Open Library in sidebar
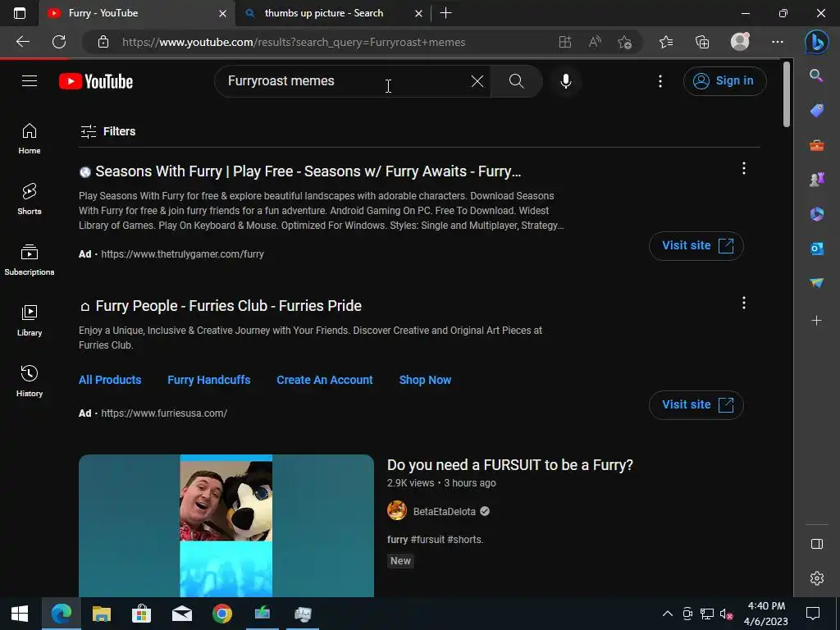840x630 pixels. [30, 321]
